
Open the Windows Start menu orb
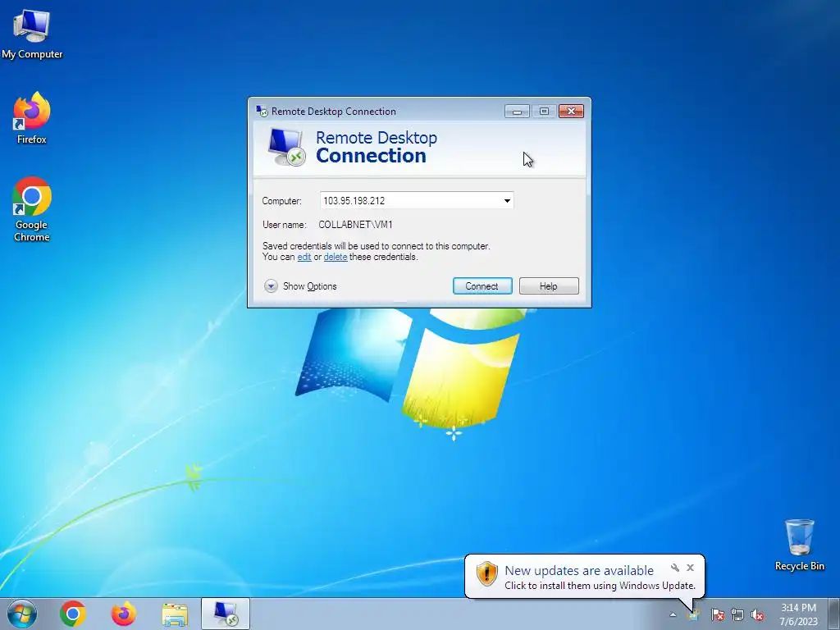(x=22, y=614)
